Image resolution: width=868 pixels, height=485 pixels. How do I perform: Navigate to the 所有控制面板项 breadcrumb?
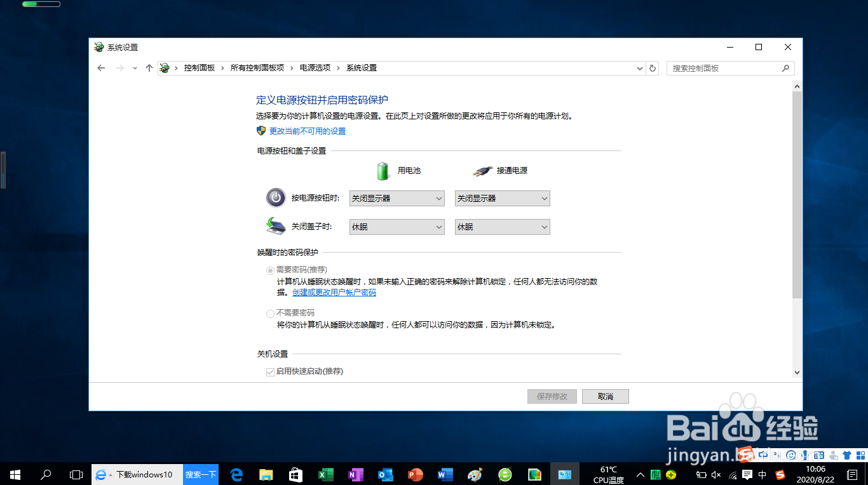257,68
